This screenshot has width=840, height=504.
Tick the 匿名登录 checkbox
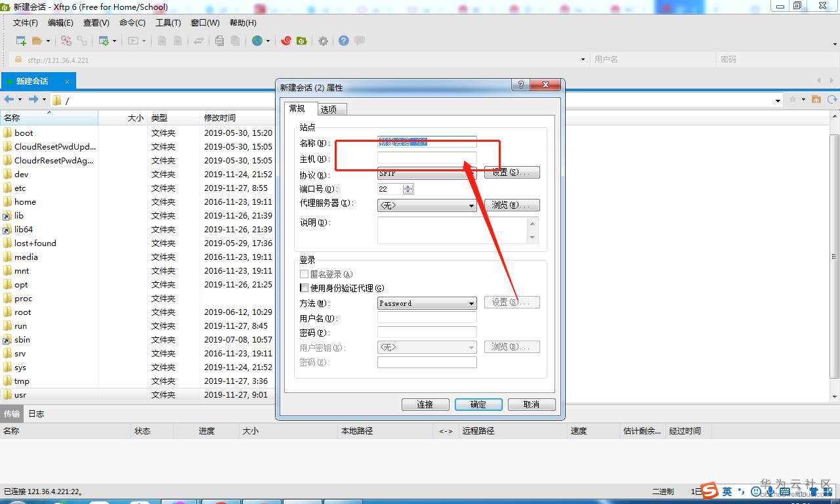304,274
